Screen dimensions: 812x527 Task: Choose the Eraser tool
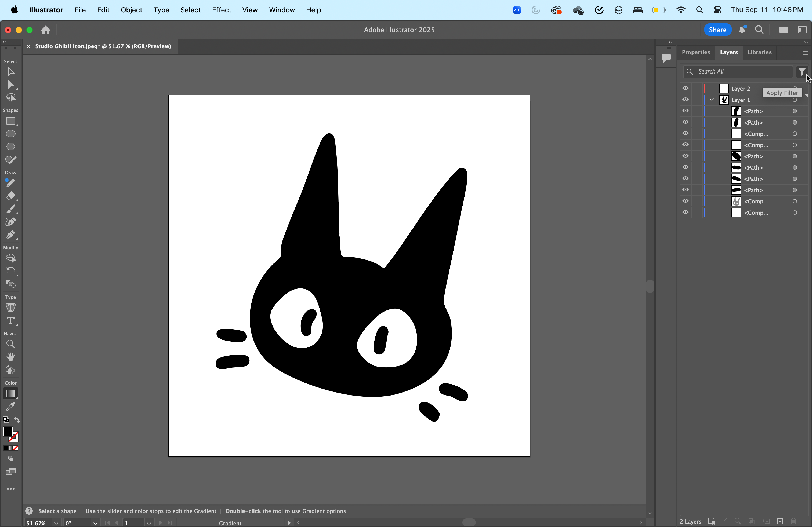point(10,196)
